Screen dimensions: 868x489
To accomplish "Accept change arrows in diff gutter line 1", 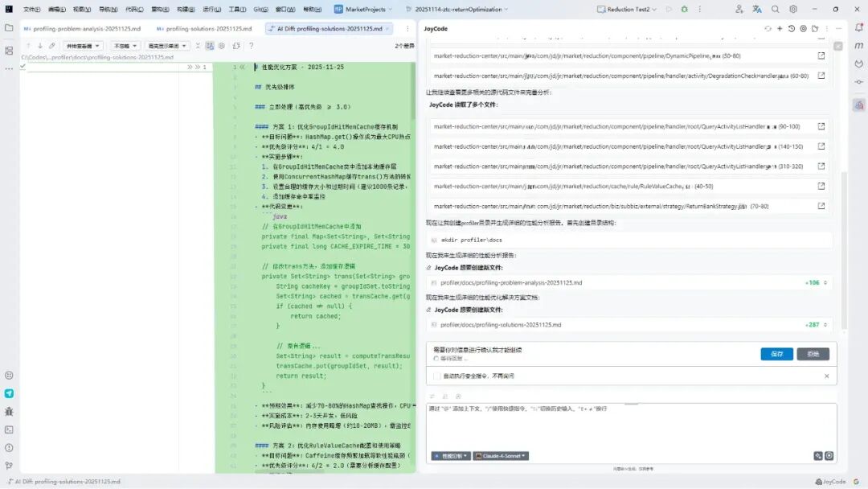I will [x=193, y=67].
